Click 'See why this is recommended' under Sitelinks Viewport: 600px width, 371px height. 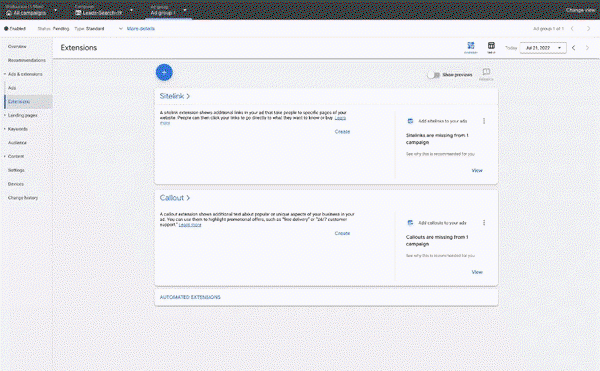(440, 154)
